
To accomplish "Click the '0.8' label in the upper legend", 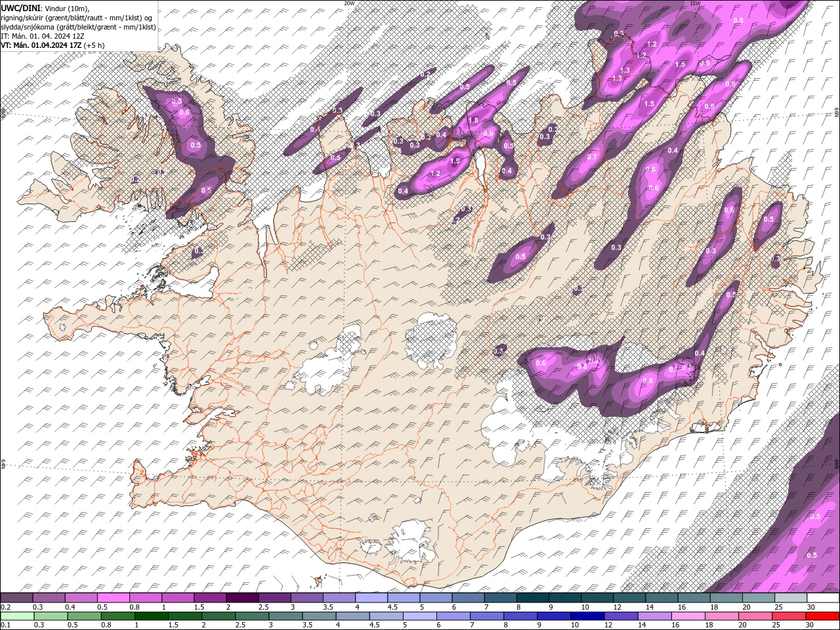I will point(135,607).
